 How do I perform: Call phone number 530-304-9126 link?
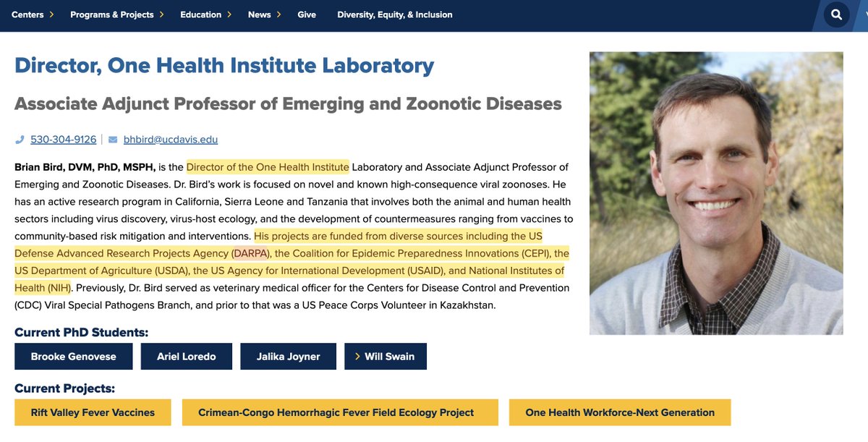(x=63, y=140)
